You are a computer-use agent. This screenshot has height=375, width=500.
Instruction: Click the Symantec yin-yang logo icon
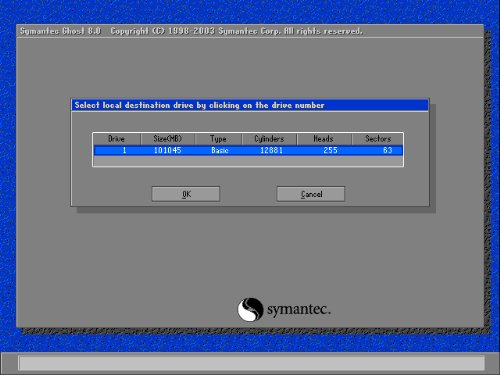click(250, 310)
